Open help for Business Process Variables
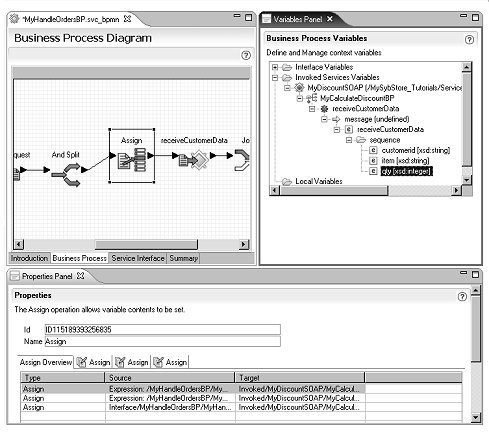Screen dimensions: 489x443 pyautogui.click(x=469, y=40)
